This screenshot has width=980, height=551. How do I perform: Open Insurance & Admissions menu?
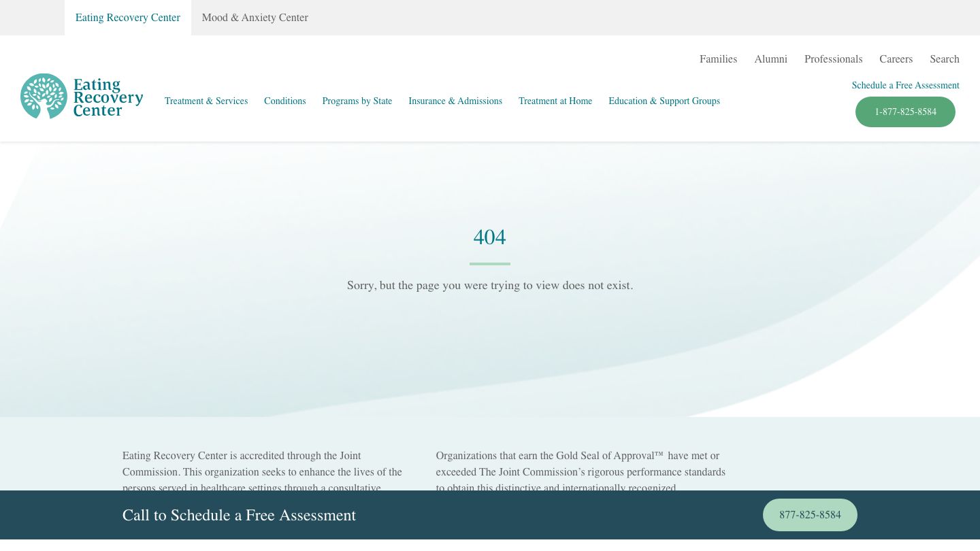(x=455, y=101)
